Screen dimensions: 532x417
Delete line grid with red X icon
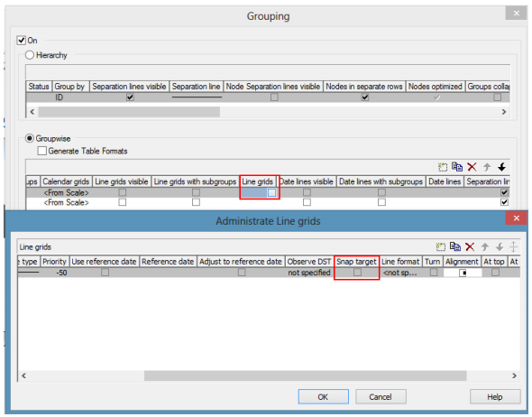[470, 246]
